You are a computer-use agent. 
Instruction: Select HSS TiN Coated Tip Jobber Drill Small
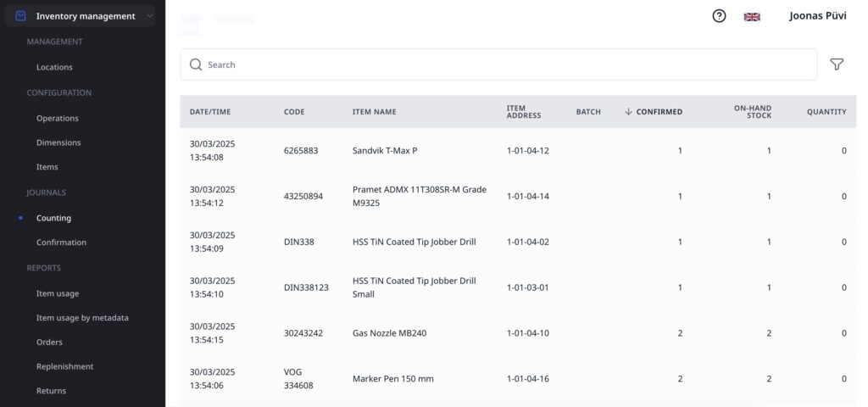click(414, 287)
